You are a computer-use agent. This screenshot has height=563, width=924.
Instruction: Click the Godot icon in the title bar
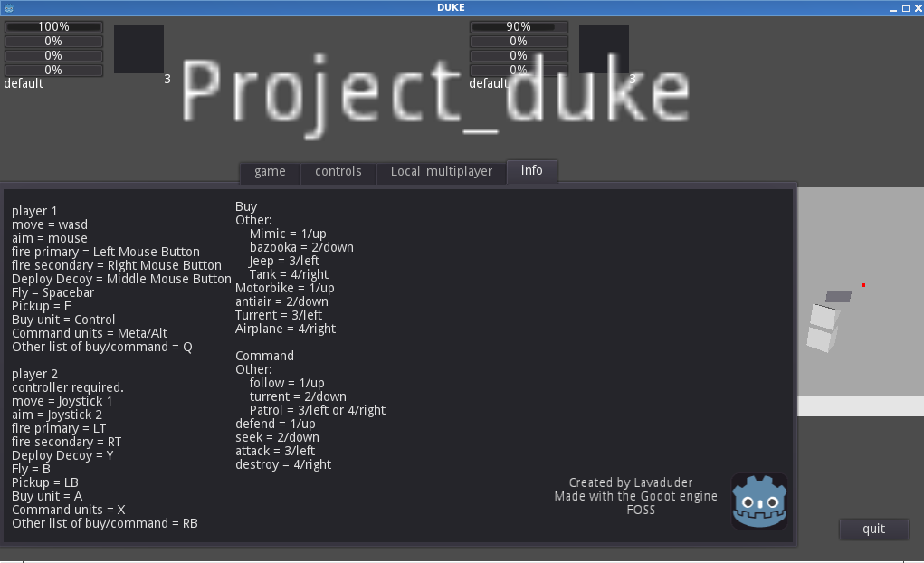click(x=8, y=7)
